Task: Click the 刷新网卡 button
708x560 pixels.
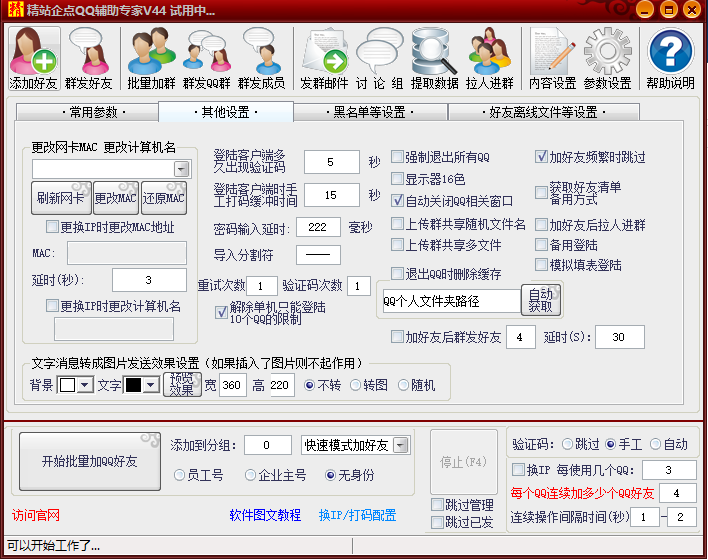Action: (61, 198)
